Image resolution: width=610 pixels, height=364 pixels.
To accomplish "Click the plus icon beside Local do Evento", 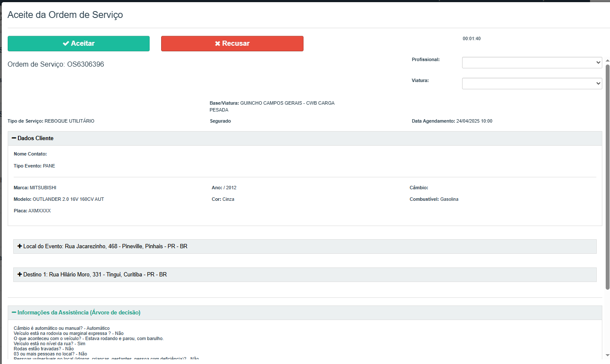I will click(x=20, y=246).
